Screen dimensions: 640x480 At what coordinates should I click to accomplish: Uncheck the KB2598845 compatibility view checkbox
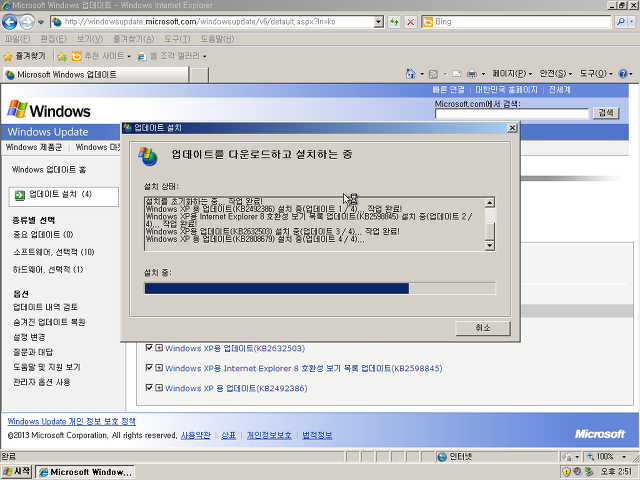coord(149,368)
